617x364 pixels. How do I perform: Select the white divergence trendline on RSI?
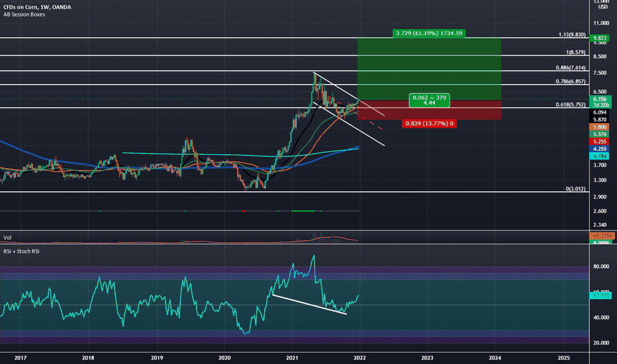309,304
